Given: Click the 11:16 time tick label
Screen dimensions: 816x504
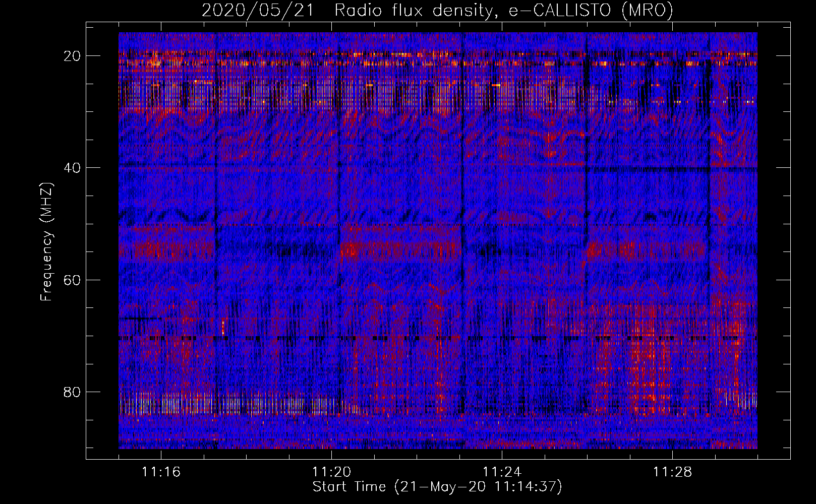Looking at the screenshot, I should click(161, 472).
